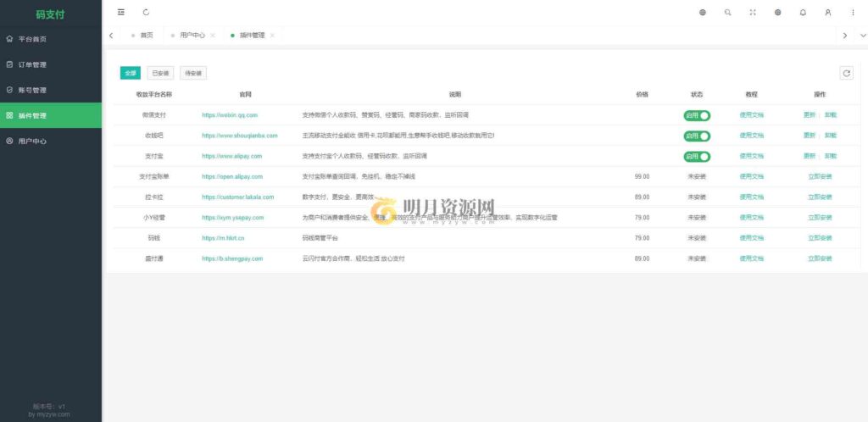Open the user profile icon
The height and width of the screenshot is (422, 868).
click(x=827, y=12)
